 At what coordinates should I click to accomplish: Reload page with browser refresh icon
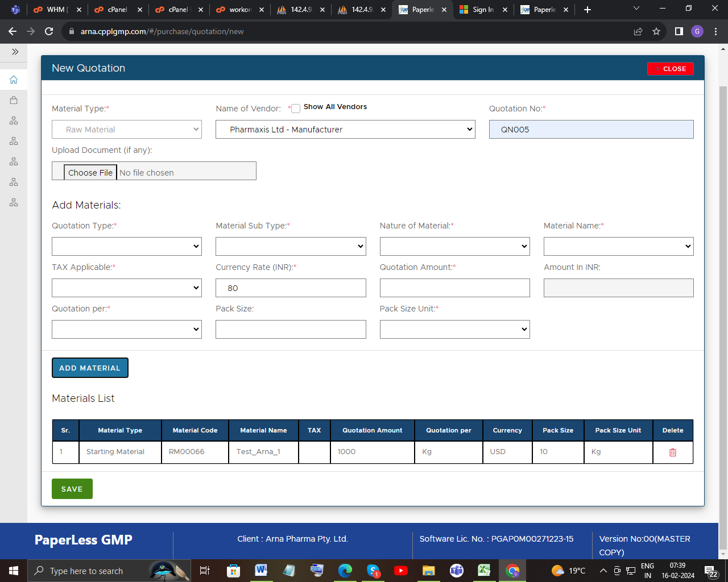[49, 31]
